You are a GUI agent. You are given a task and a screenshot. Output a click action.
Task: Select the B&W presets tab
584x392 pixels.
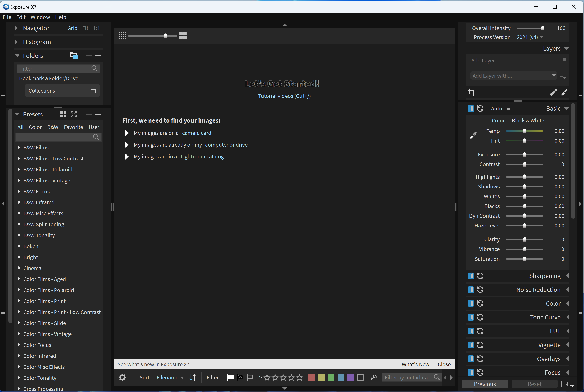pos(53,127)
